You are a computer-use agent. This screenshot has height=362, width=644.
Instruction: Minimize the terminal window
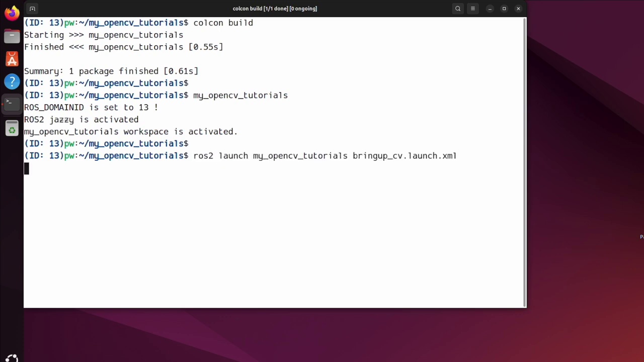pos(490,9)
